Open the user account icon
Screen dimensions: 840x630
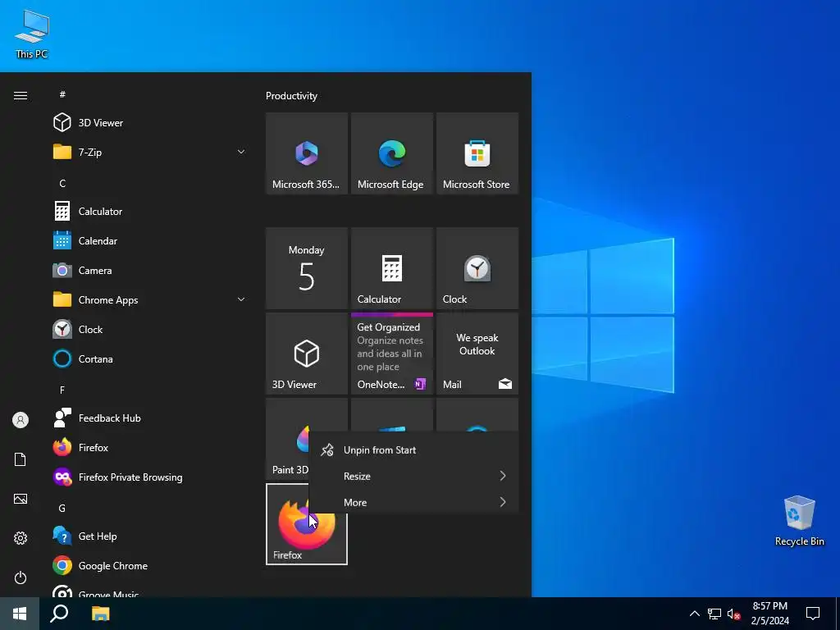(21, 420)
